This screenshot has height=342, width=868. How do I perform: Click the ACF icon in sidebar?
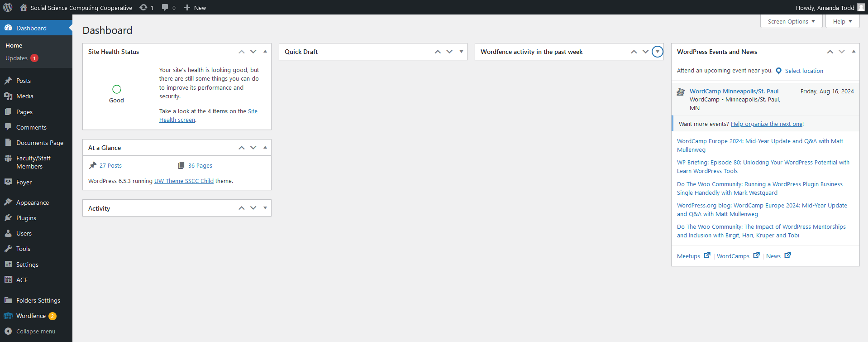(8, 279)
